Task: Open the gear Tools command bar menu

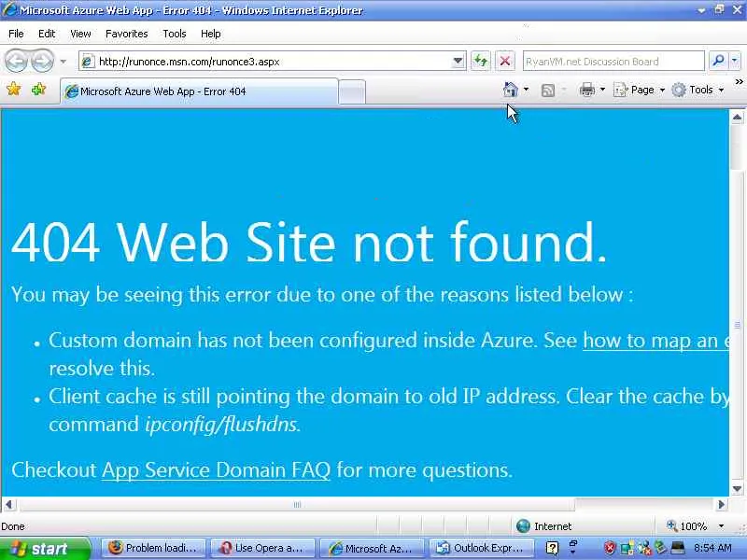Action: 698,90
